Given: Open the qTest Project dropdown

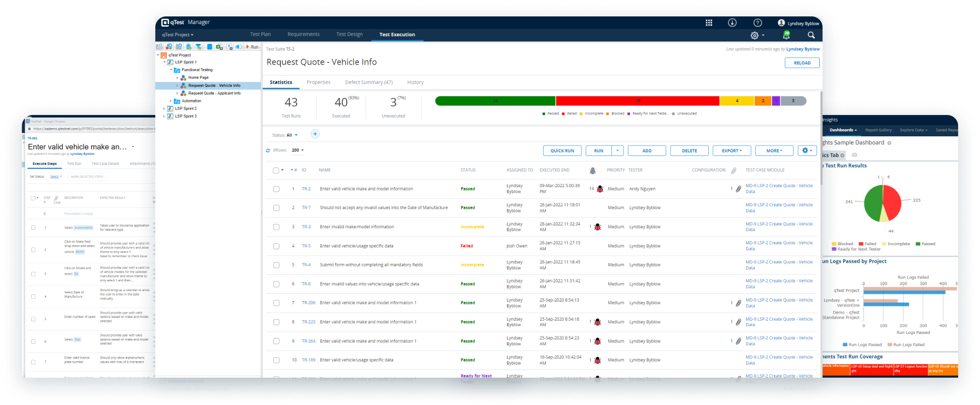Looking at the screenshot, I should (x=178, y=35).
